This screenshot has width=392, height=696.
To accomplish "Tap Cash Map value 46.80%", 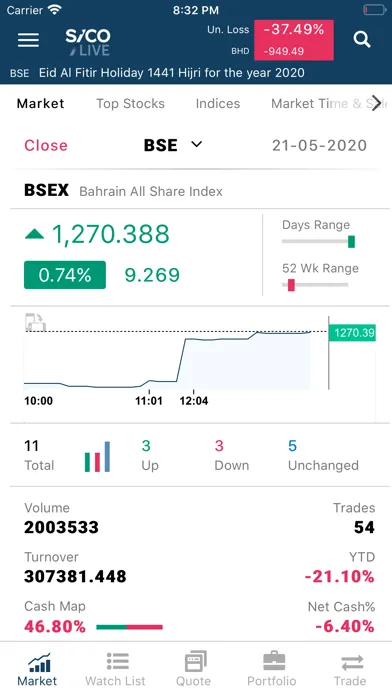I will pos(55,627).
